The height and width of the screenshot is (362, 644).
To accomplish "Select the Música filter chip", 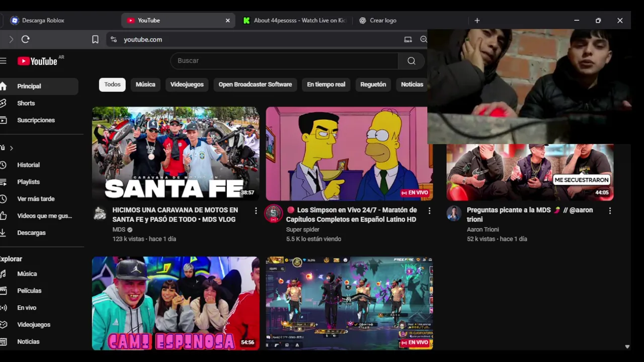I will pos(145,84).
